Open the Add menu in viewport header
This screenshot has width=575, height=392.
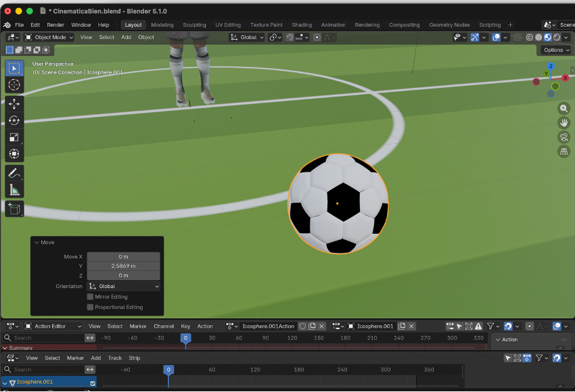(x=126, y=37)
